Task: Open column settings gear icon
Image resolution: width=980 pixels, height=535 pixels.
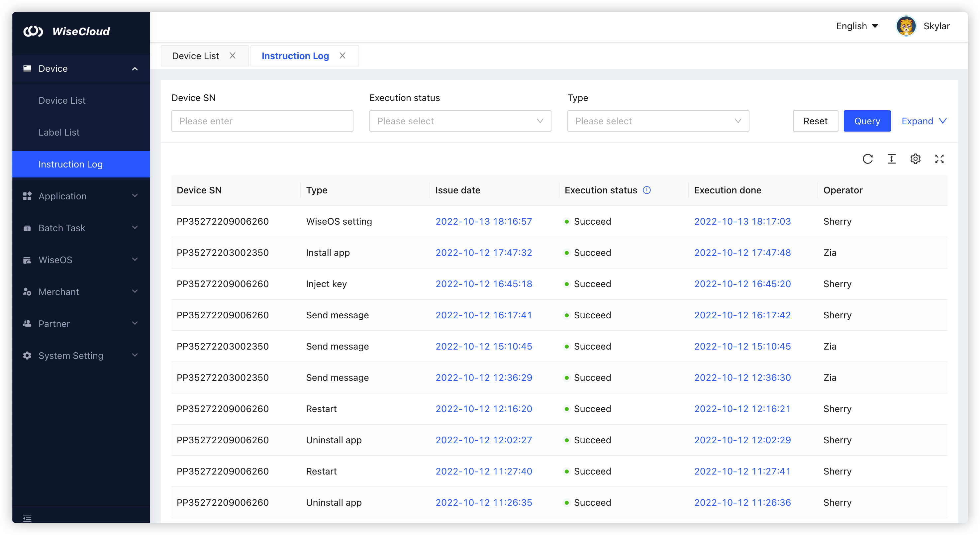Action: click(915, 159)
